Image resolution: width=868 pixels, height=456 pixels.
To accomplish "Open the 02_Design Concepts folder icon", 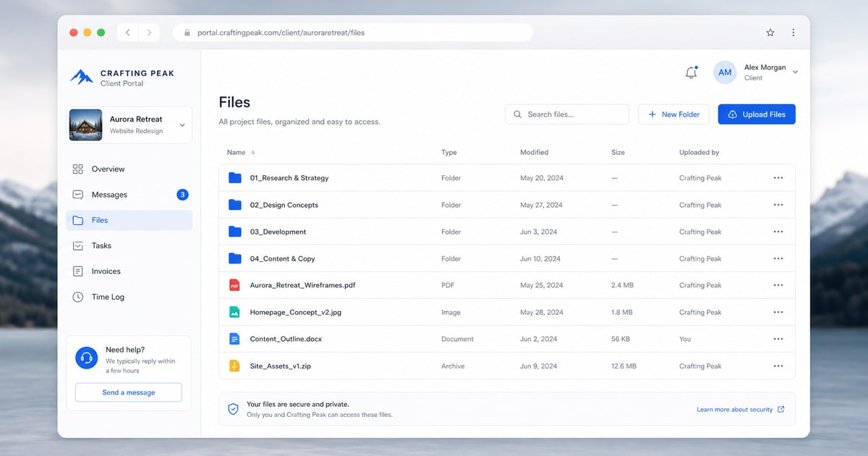I will click(234, 205).
